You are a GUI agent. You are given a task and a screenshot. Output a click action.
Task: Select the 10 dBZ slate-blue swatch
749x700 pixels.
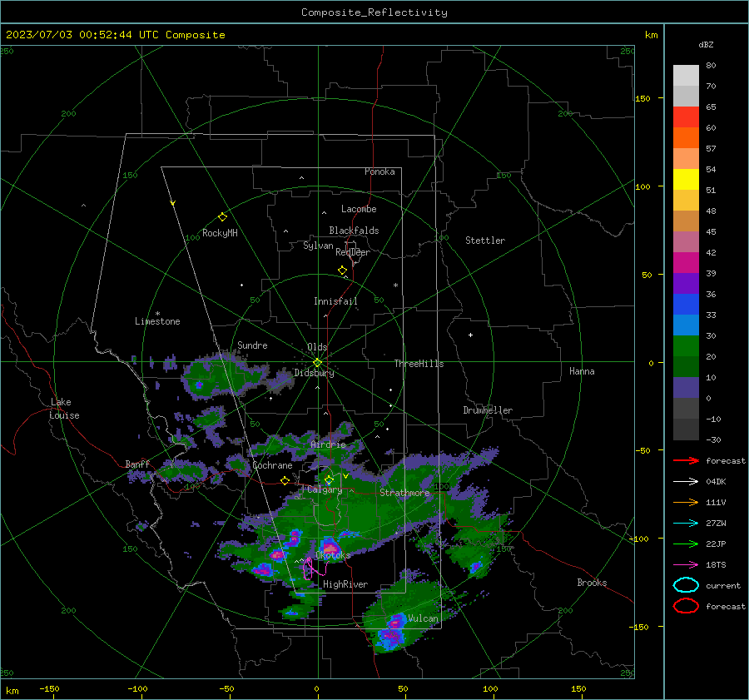click(686, 388)
